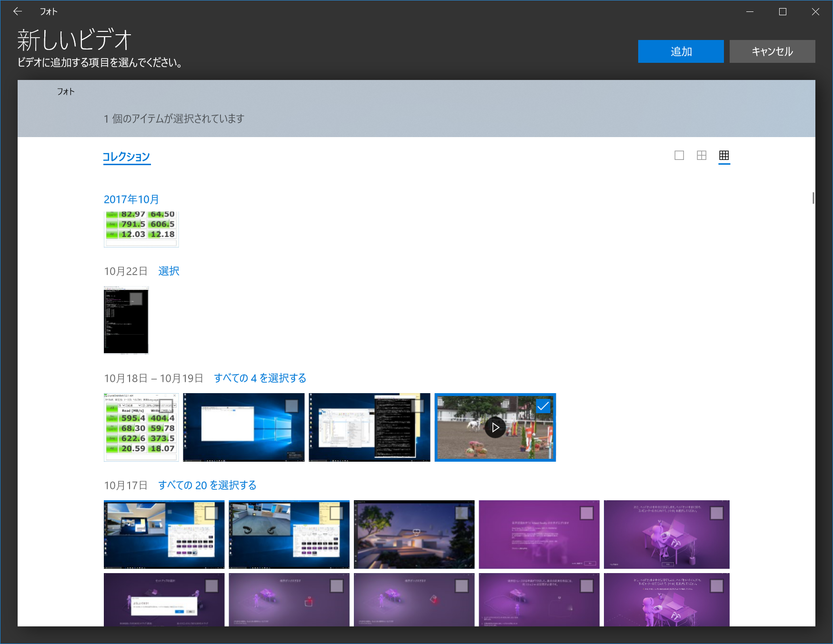This screenshot has height=644, width=833.
Task: Go back using the arrow beside フォト
Action: [18, 11]
